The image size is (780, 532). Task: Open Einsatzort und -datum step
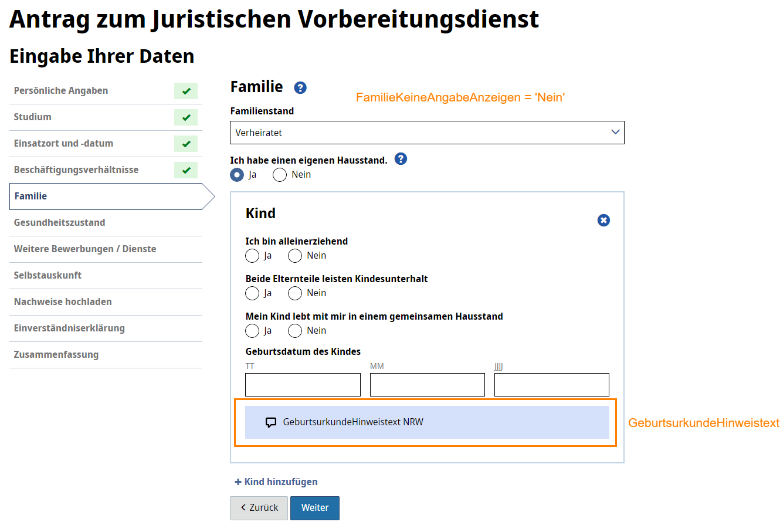106,144
